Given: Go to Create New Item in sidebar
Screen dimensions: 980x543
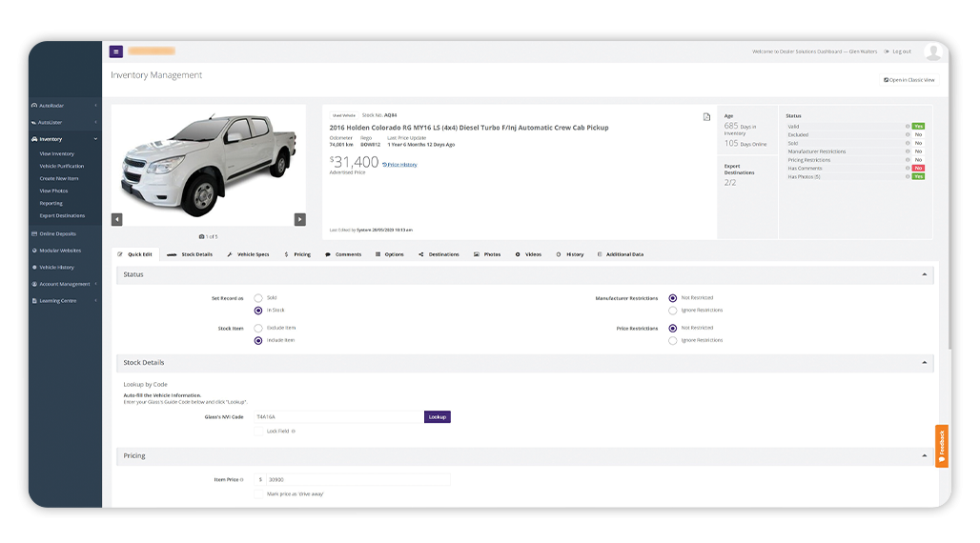Looking at the screenshot, I should [x=59, y=179].
